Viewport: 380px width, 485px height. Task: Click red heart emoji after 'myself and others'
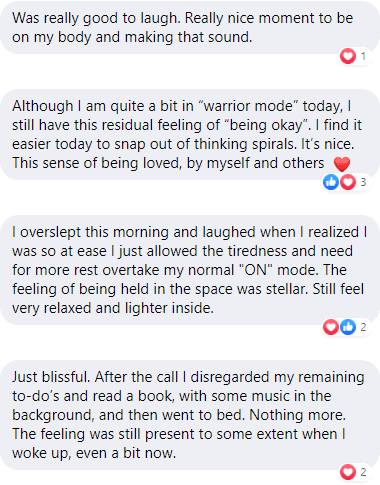[x=342, y=164]
